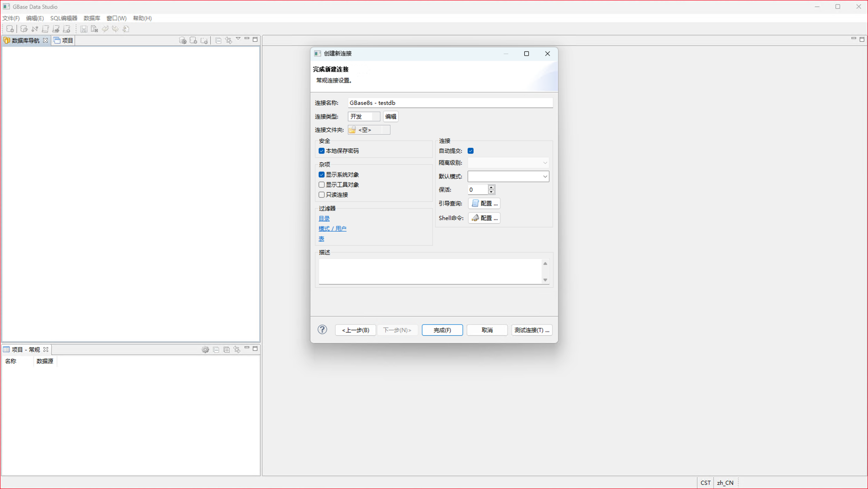Open the 目录 filter link

tap(324, 219)
